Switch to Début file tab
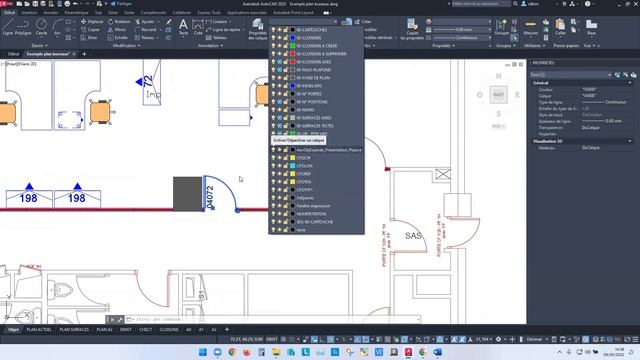Image resolution: width=640 pixels, height=360 pixels. pyautogui.click(x=13, y=54)
